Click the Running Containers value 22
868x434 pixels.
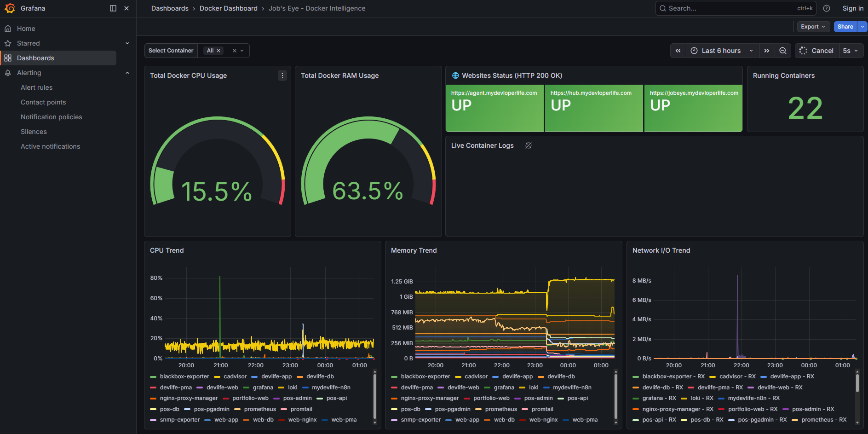point(805,109)
